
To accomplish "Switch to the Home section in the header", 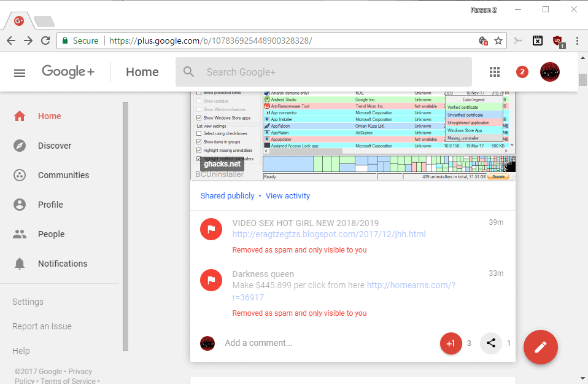I will coord(142,72).
